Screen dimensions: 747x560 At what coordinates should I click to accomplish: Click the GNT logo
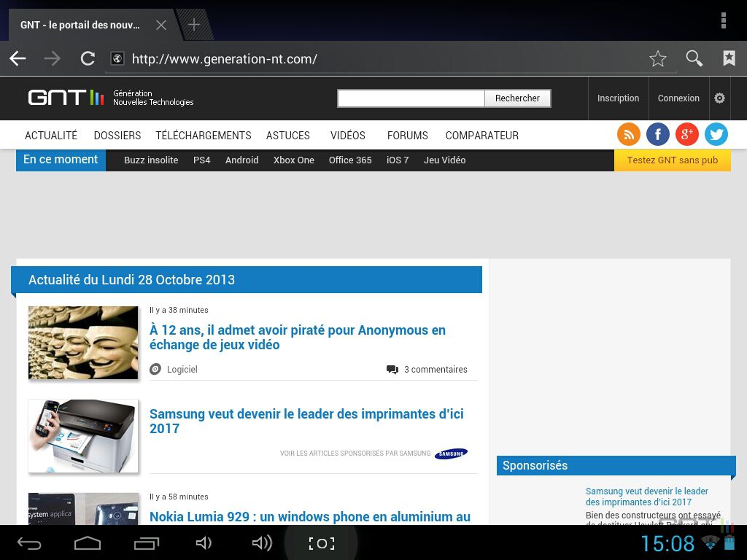point(66,98)
